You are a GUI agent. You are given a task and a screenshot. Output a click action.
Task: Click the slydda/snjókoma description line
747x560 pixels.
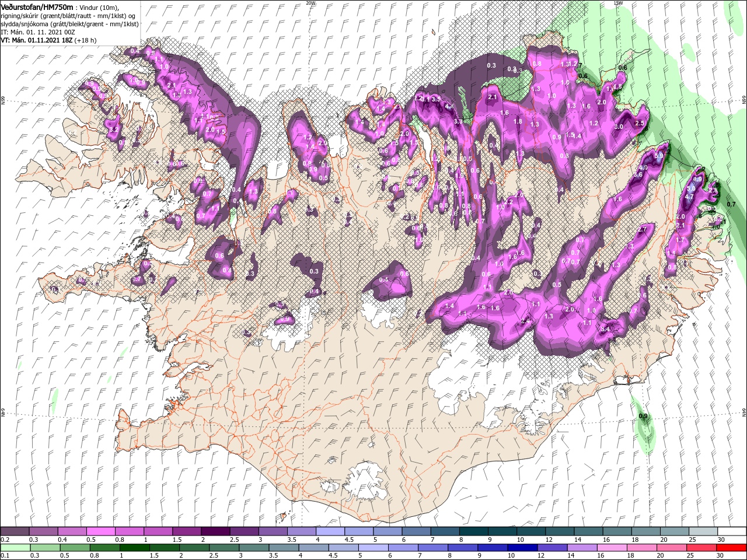(68, 23)
